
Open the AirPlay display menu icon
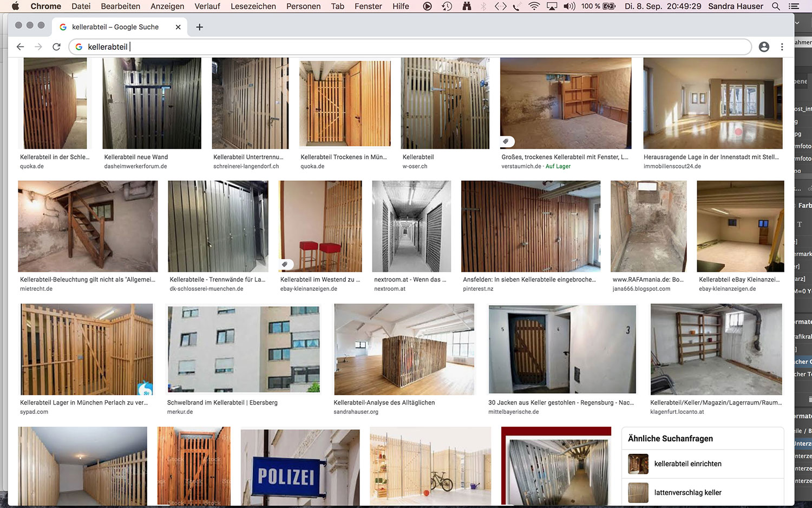click(552, 6)
